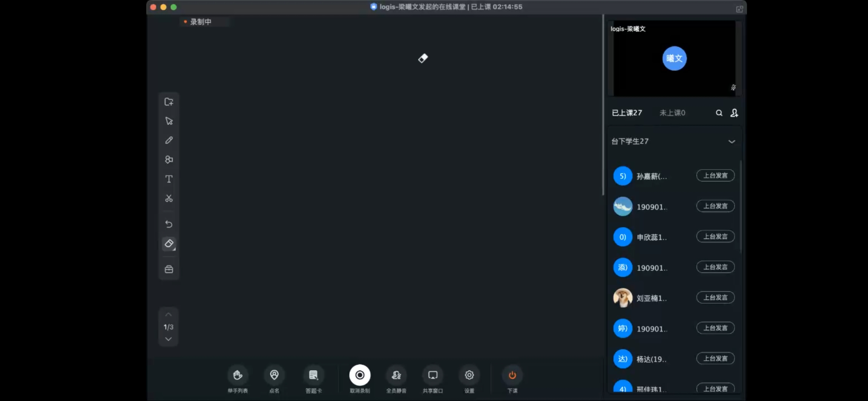Select the pointer cursor tool
868x401 pixels.
coord(169,121)
